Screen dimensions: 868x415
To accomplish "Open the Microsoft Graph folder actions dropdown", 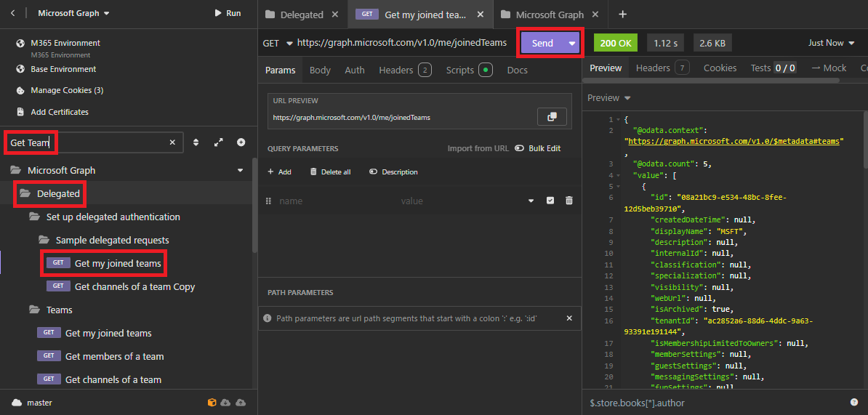I will click(240, 170).
